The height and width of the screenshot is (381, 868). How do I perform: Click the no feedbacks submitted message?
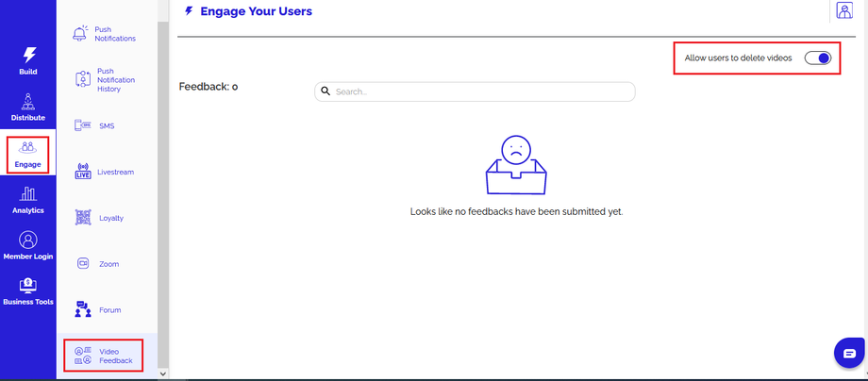coord(516,211)
